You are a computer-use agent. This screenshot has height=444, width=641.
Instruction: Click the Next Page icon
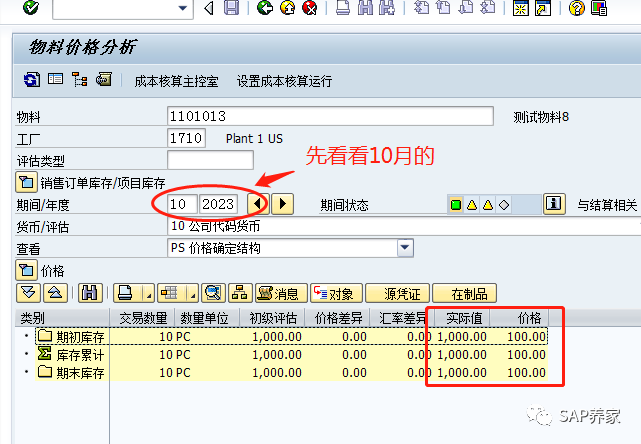click(465, 7)
